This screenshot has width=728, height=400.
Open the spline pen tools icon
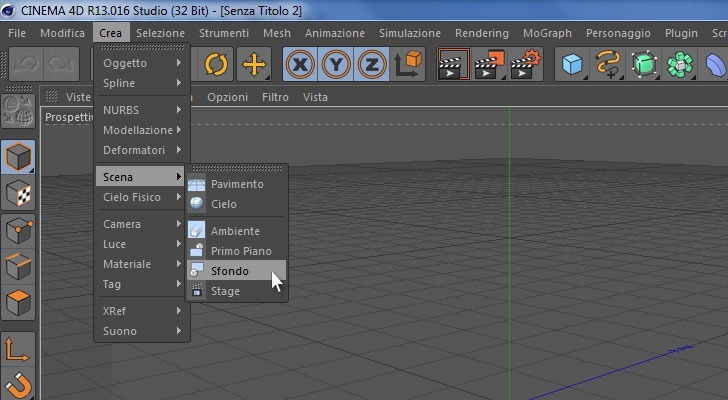pyautogui.click(x=608, y=64)
